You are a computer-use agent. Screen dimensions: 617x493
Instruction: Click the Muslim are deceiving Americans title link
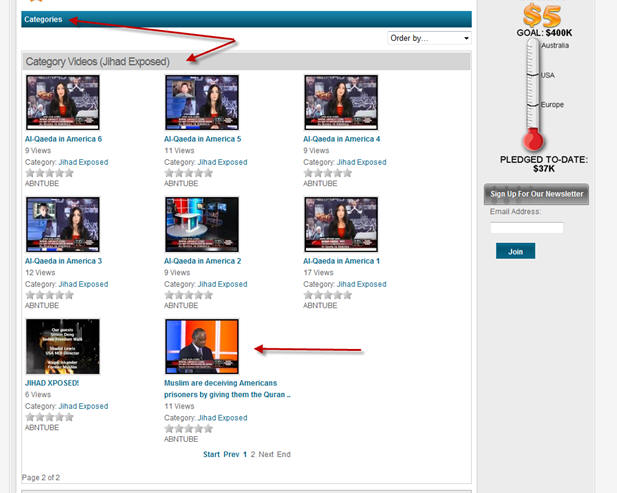tap(227, 389)
